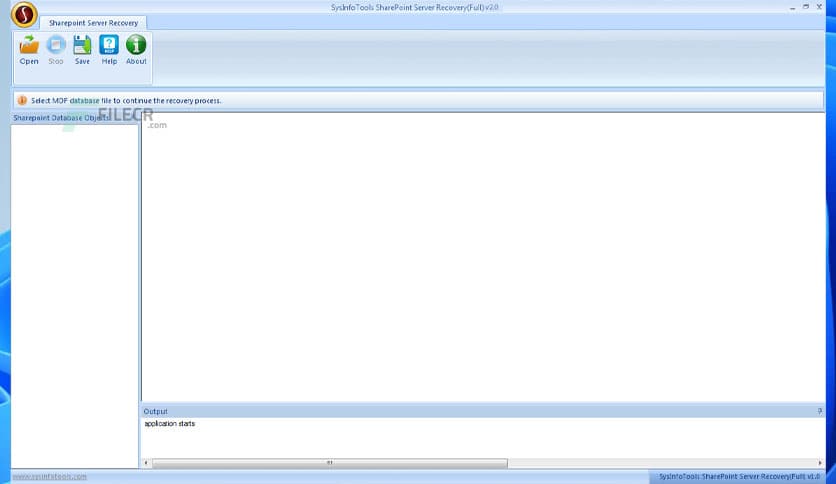Click the 'Select MDF database file' message
The width and height of the screenshot is (836, 484).
coord(126,100)
